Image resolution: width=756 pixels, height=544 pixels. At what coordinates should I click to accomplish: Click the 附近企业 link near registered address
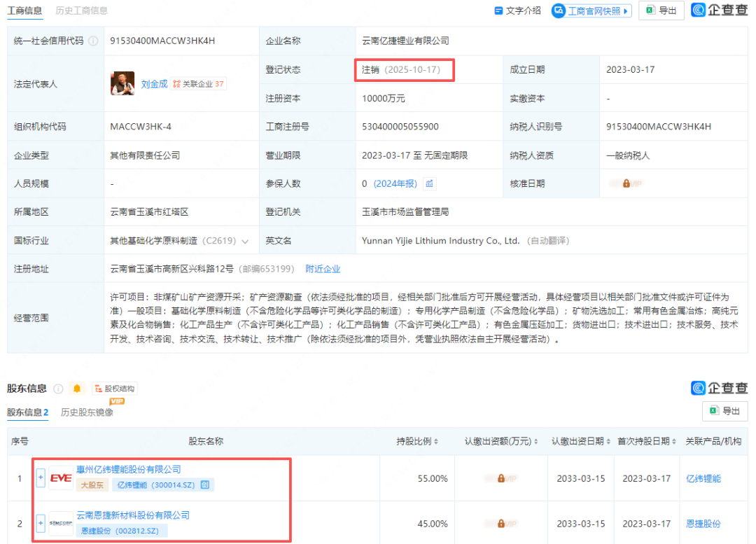(323, 268)
